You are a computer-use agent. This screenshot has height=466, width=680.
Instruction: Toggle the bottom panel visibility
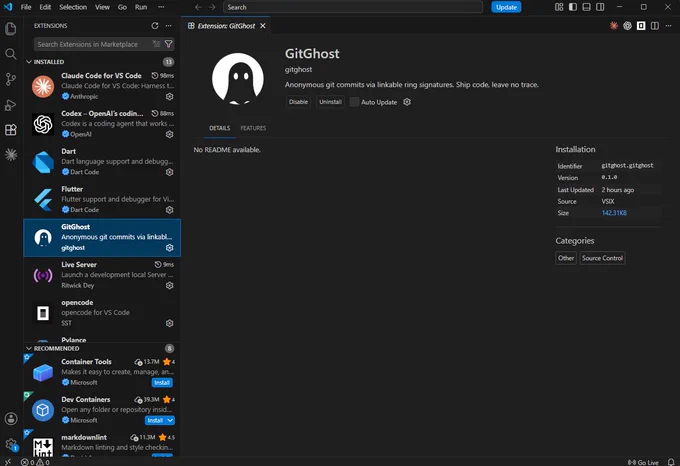click(x=586, y=7)
